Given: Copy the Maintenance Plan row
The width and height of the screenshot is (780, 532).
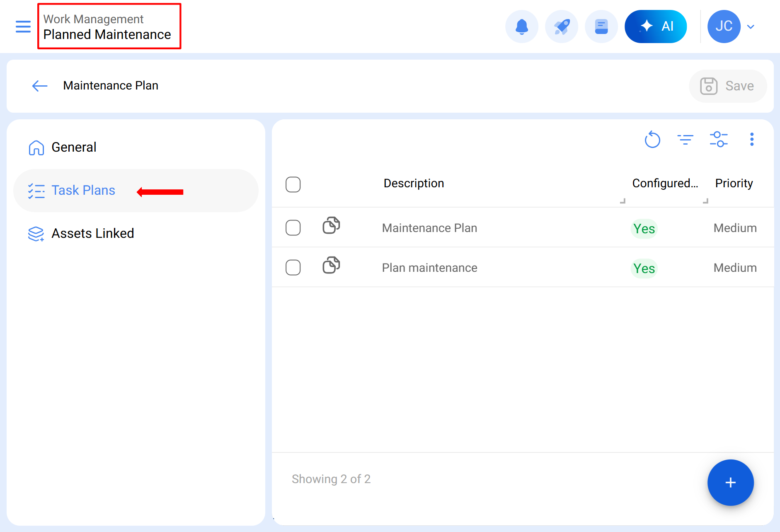Looking at the screenshot, I should point(331,225).
